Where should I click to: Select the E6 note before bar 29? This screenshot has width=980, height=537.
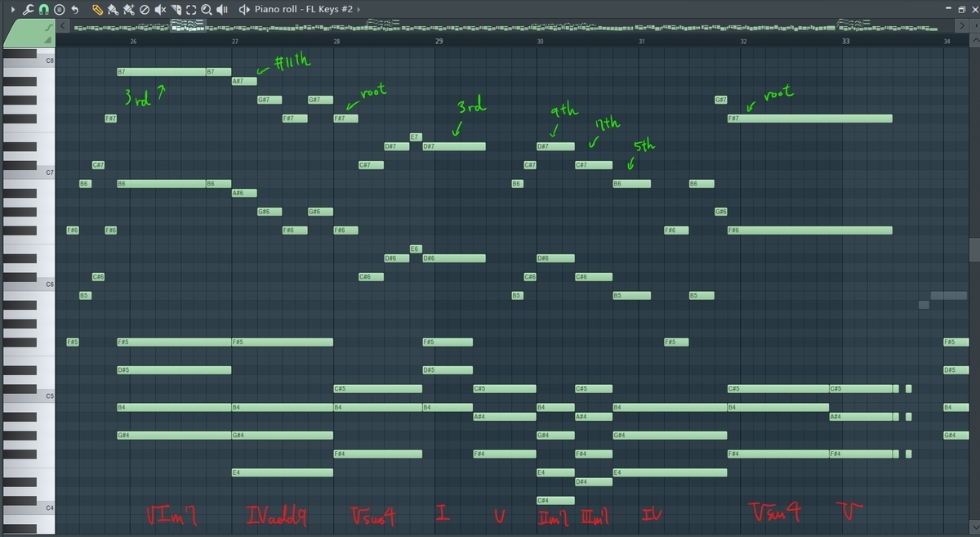[x=416, y=248]
